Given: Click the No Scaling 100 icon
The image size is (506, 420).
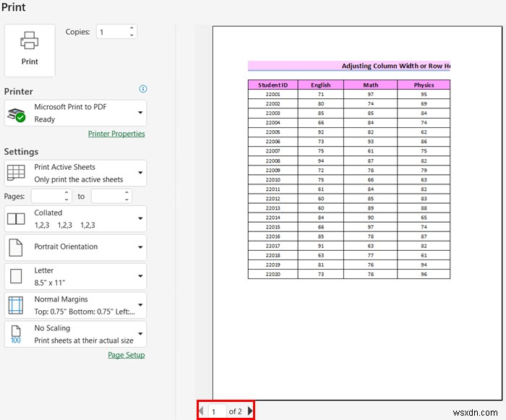Looking at the screenshot, I should 16,335.
